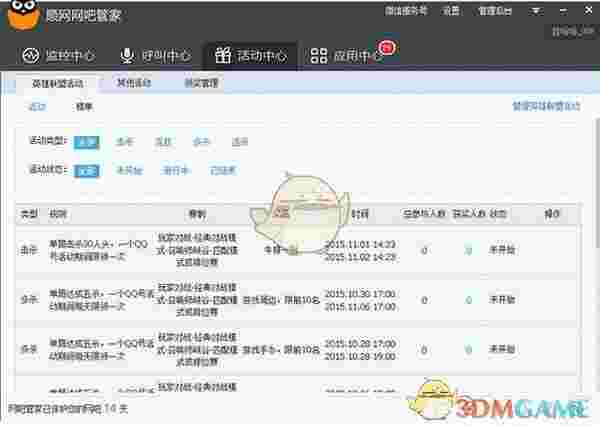
Task: Click the gift icon for 活动中心
Action: tap(223, 55)
